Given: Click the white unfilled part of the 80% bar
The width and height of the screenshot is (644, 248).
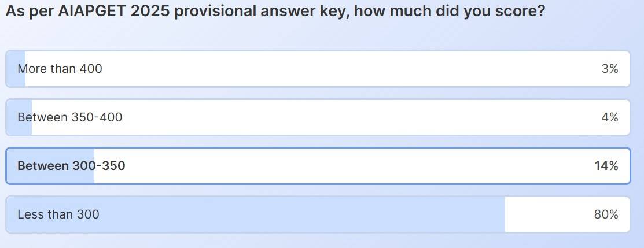Looking at the screenshot, I should click(544, 214).
